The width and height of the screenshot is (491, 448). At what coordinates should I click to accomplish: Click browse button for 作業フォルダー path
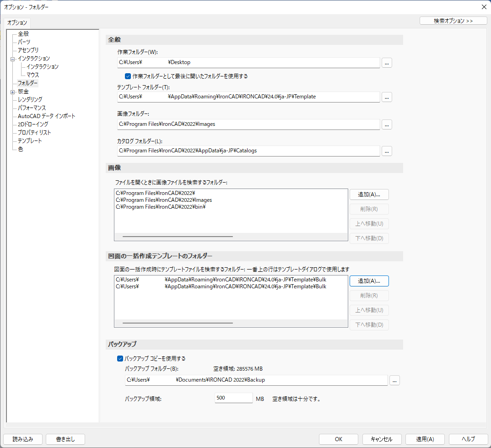click(x=387, y=63)
